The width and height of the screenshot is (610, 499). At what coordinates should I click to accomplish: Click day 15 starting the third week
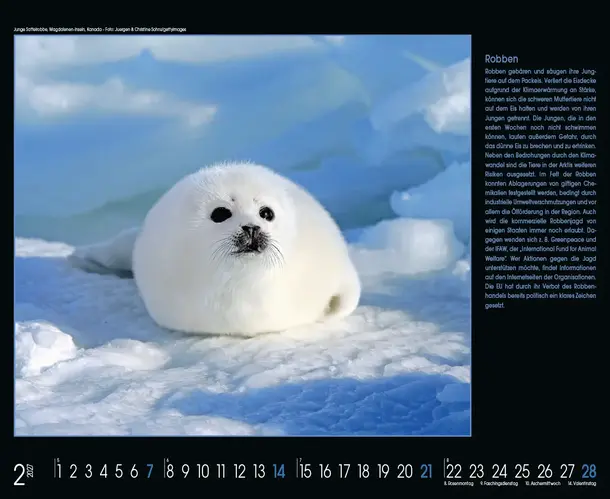306,471
